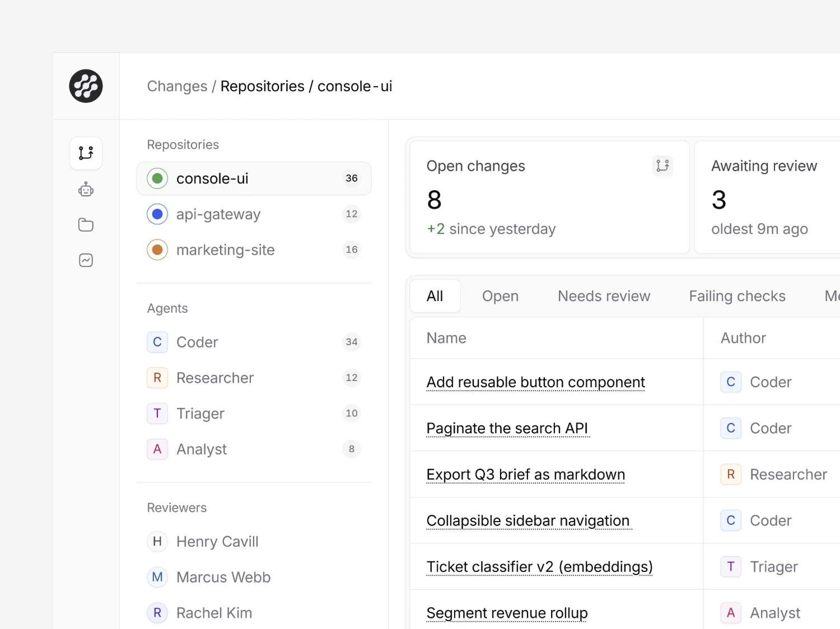Open the Segment revenue rollup change
This screenshot has width=840, height=629.
507,613
